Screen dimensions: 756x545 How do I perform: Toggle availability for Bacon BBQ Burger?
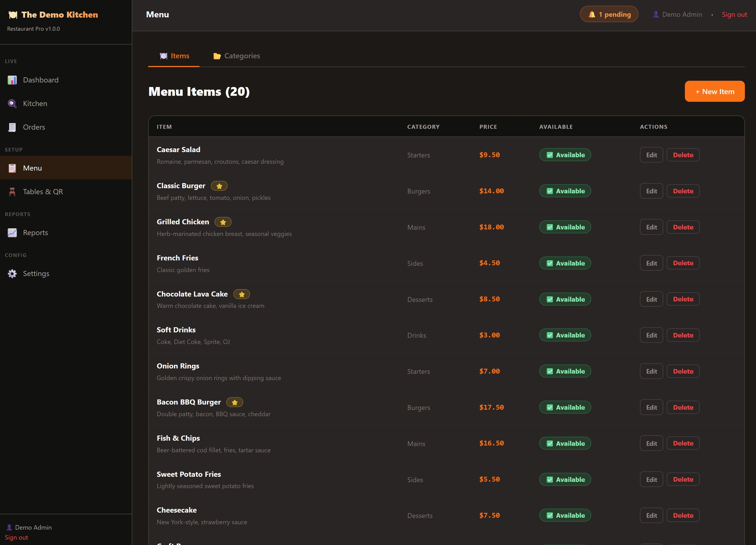(x=565, y=407)
